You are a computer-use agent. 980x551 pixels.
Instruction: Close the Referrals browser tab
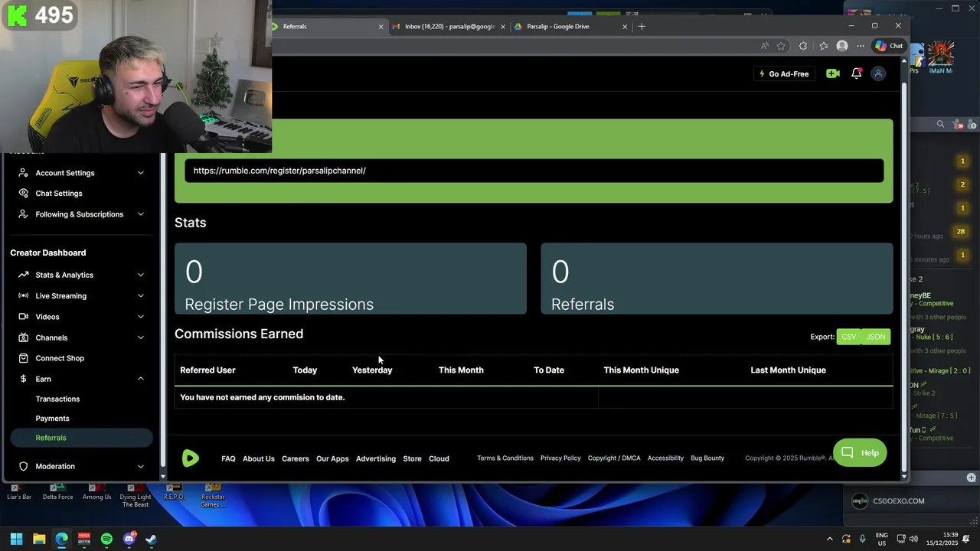(x=381, y=26)
